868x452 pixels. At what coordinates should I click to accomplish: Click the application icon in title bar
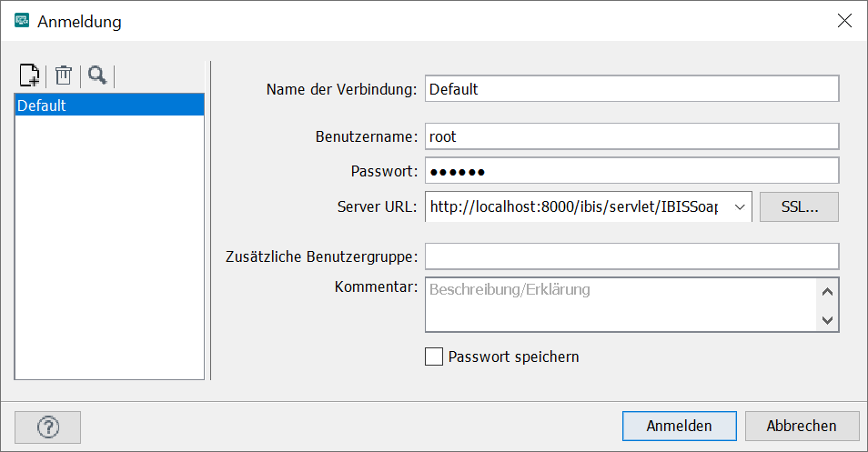pyautogui.click(x=21, y=21)
